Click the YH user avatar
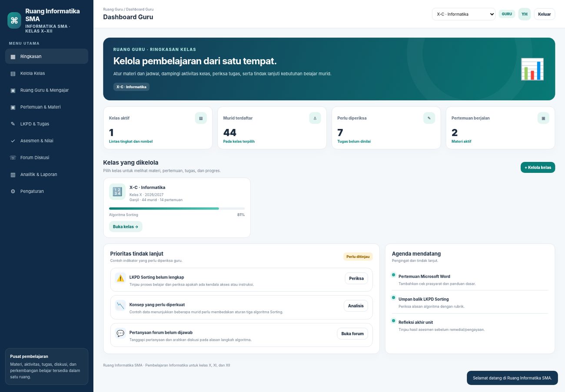The width and height of the screenshot is (565, 392). [525, 14]
